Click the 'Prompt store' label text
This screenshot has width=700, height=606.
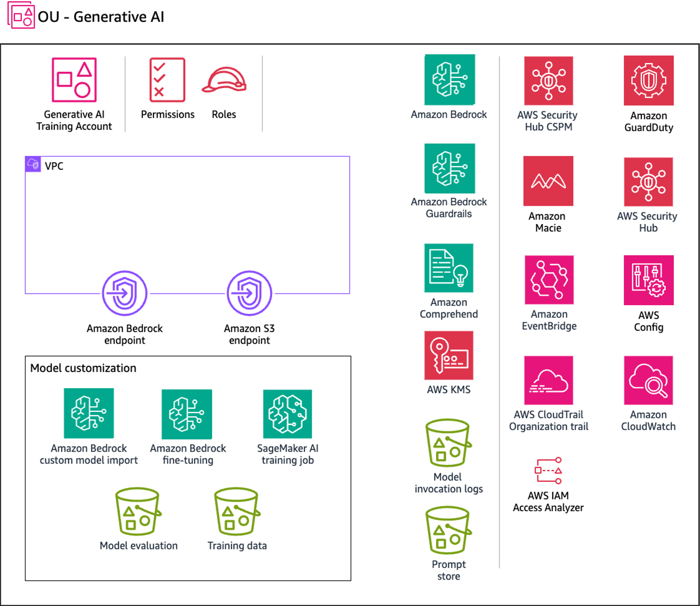(449, 570)
